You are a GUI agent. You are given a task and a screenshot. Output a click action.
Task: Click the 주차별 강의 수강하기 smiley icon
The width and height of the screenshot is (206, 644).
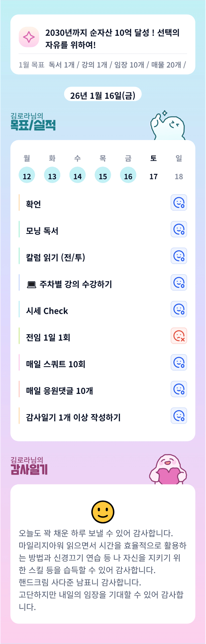coord(179,282)
